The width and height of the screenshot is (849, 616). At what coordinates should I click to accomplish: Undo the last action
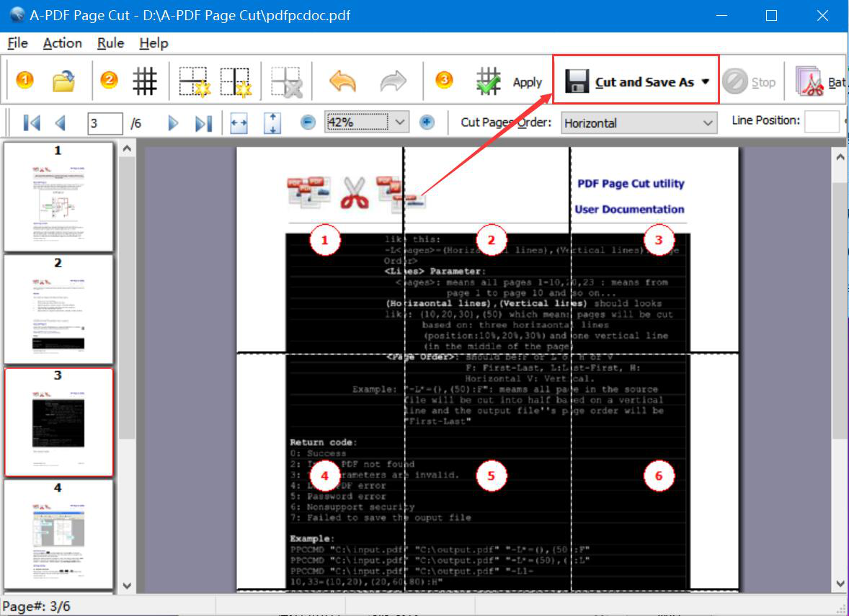point(342,81)
